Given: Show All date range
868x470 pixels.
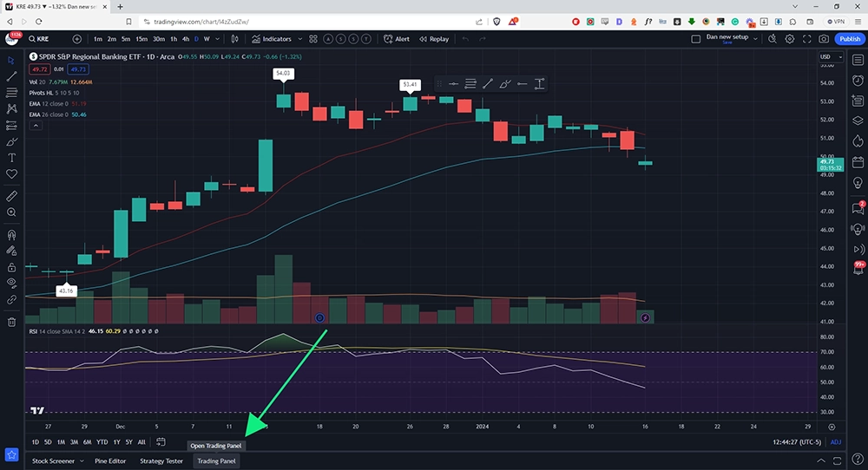Looking at the screenshot, I should coord(141,441).
